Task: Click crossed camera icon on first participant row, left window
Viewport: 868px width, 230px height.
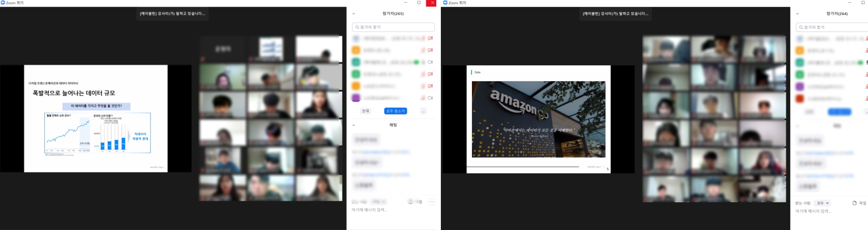Action: point(430,38)
